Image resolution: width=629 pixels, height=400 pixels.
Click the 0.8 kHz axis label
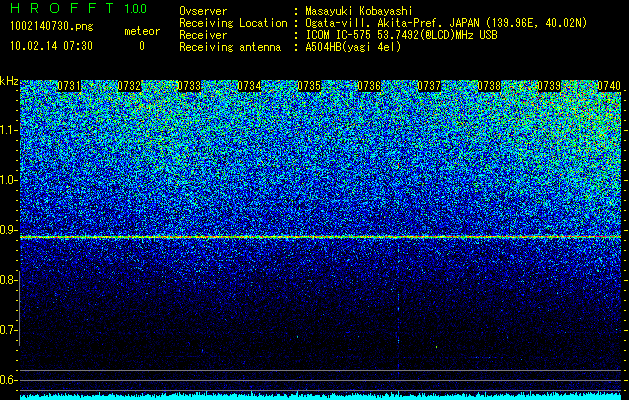pyautogui.click(x=8, y=280)
